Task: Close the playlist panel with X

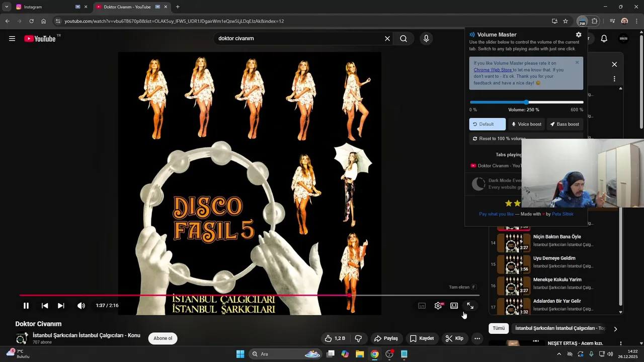Action: point(614,64)
